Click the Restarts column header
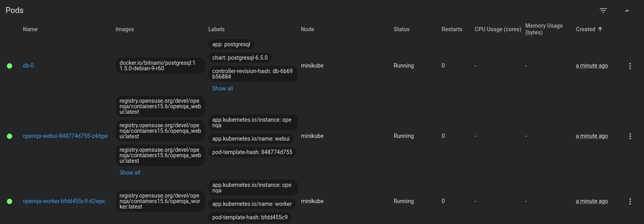 tap(451, 29)
